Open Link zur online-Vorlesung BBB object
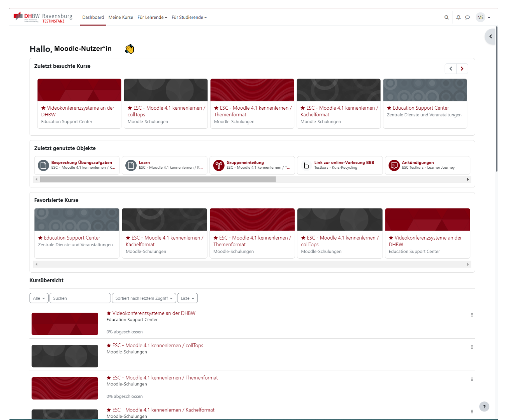The height and width of the screenshot is (420, 506). coord(344,163)
